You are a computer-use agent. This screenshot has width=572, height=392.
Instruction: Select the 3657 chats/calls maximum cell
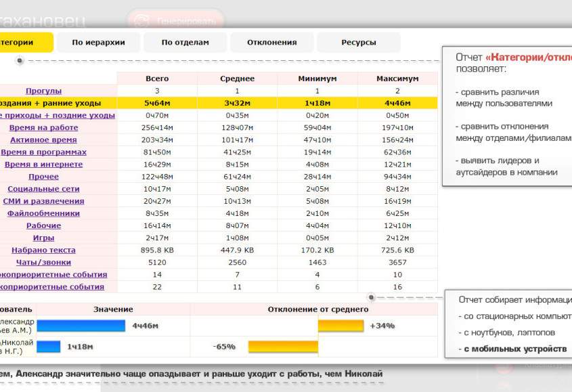pos(397,262)
